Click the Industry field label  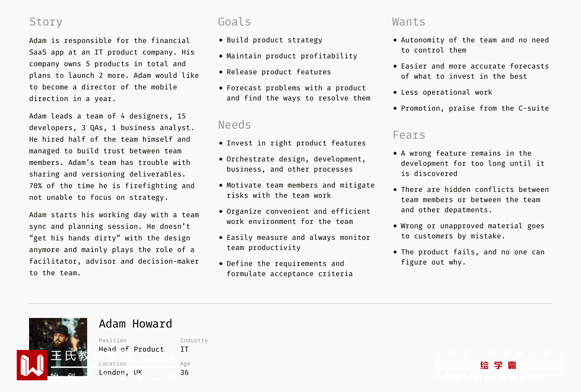click(194, 340)
